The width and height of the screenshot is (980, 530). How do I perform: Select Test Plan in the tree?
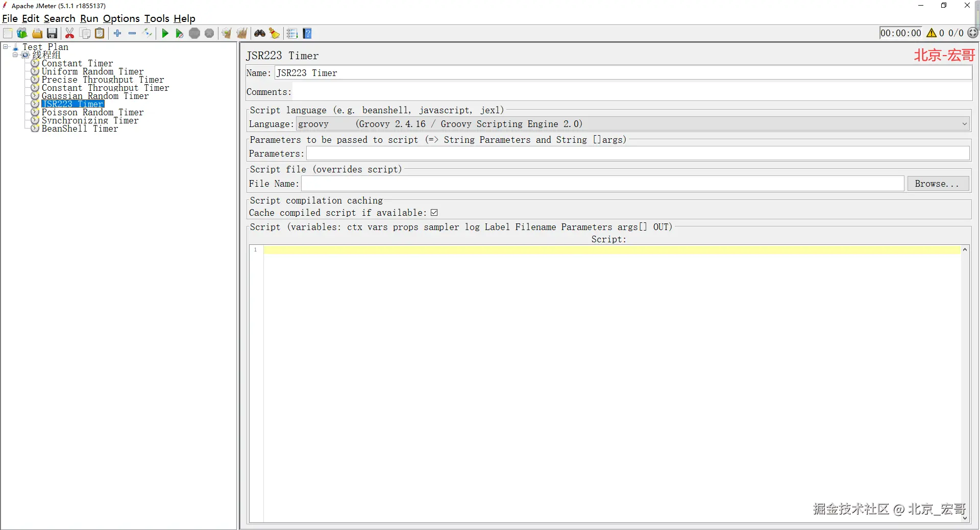point(45,47)
